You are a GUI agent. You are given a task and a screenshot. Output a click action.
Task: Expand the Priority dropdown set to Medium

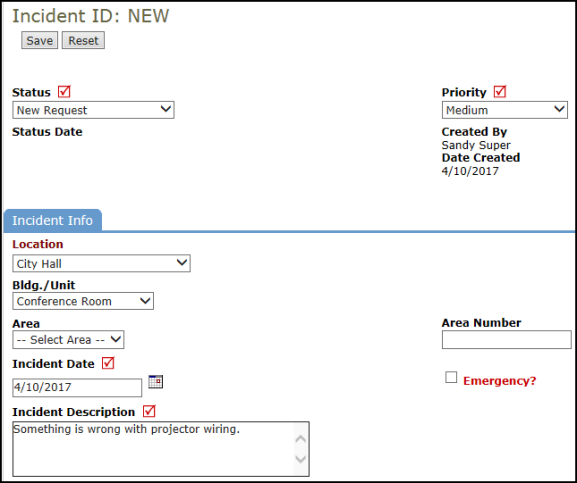point(505,110)
